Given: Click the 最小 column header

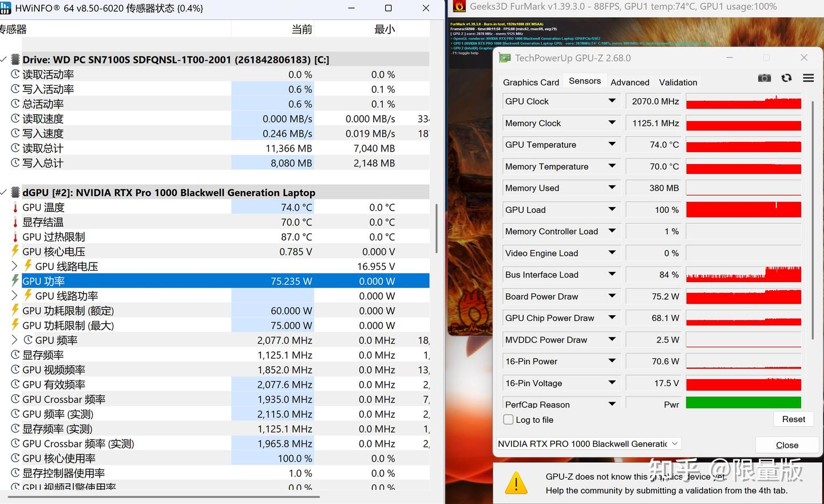Looking at the screenshot, I should (356, 29).
